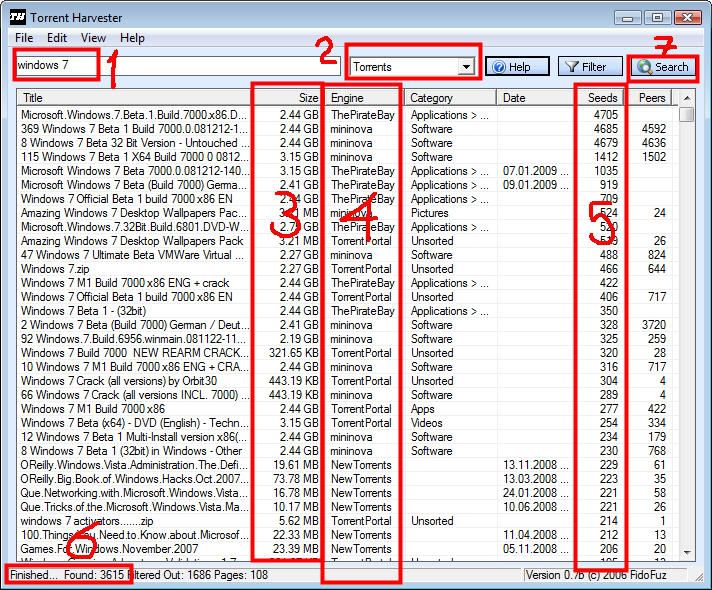This screenshot has width=712, height=590.
Task: Click the Pictures category cell
Action: [x=430, y=213]
